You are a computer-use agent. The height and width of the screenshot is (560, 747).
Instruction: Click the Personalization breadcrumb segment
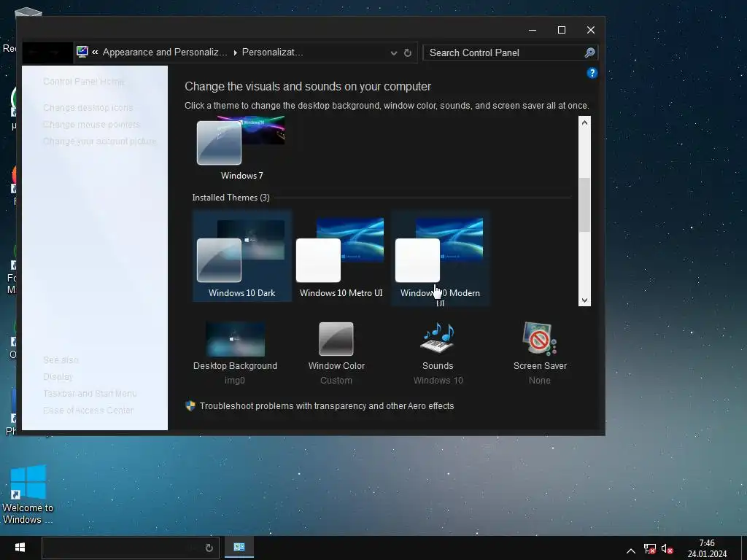point(273,52)
